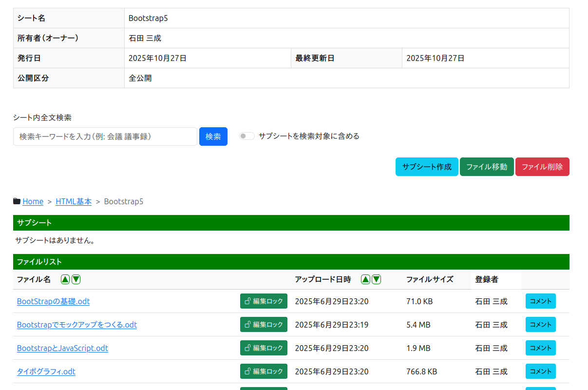This screenshot has height=390, width=588.
Task: Open comments for タイポグラフィ.odt
Action: tap(540, 371)
